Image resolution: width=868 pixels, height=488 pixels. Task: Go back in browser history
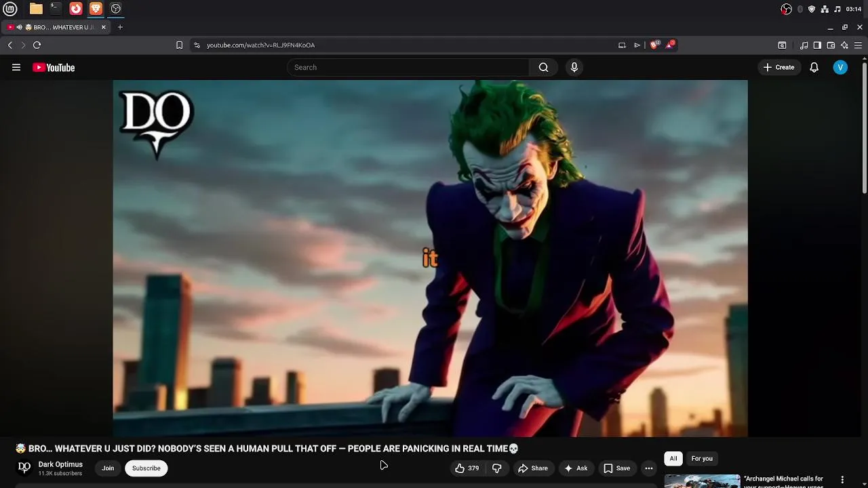(x=10, y=45)
